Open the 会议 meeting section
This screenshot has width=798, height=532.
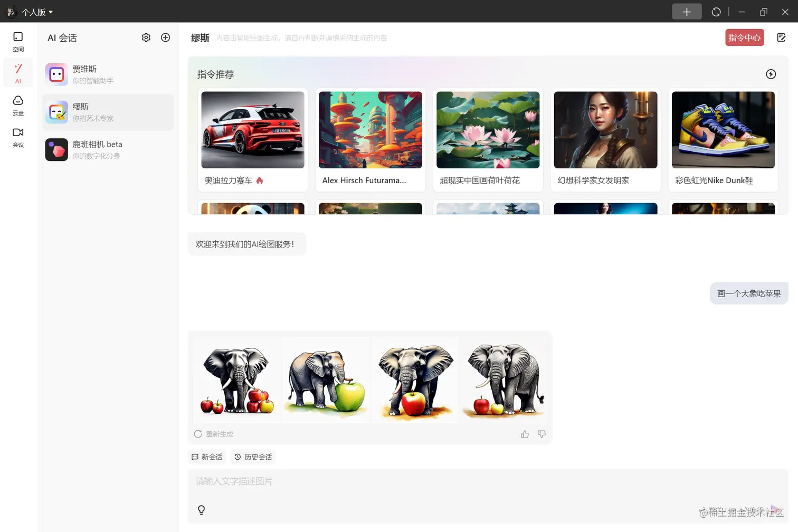18,137
